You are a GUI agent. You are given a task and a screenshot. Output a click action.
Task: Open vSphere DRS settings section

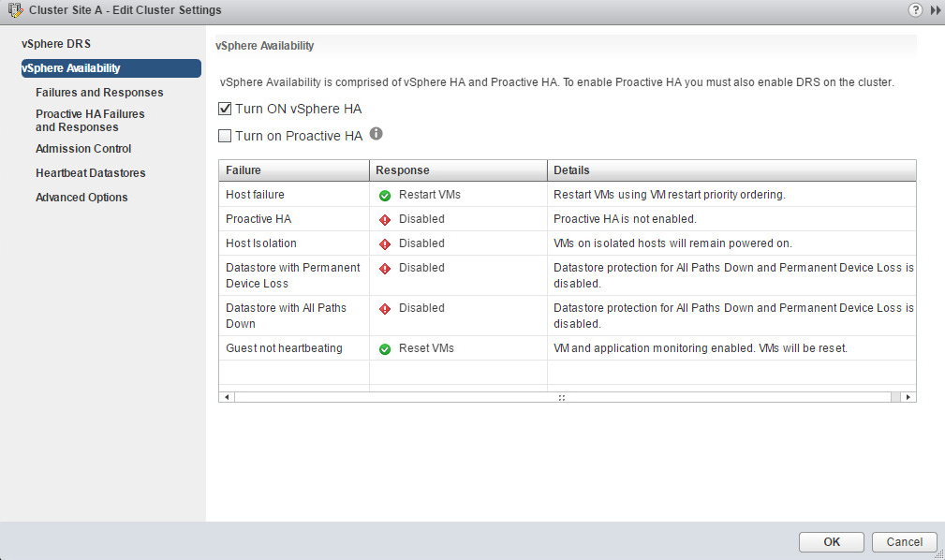tap(56, 44)
